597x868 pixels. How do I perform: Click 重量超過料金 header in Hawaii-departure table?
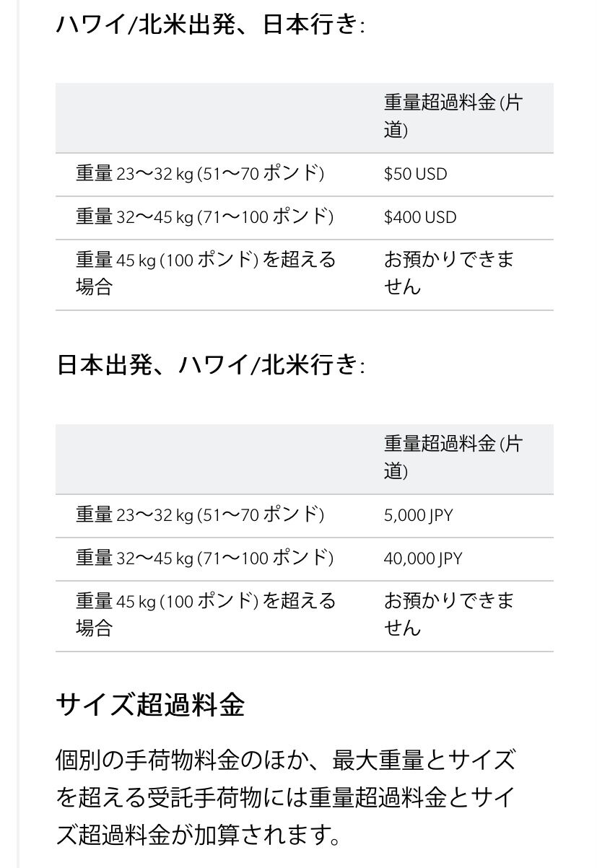[x=452, y=116]
